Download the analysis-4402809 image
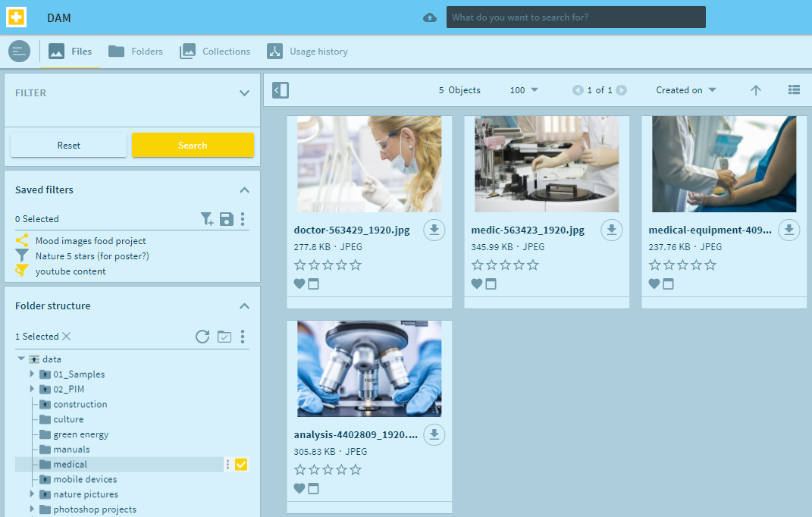 click(x=434, y=434)
